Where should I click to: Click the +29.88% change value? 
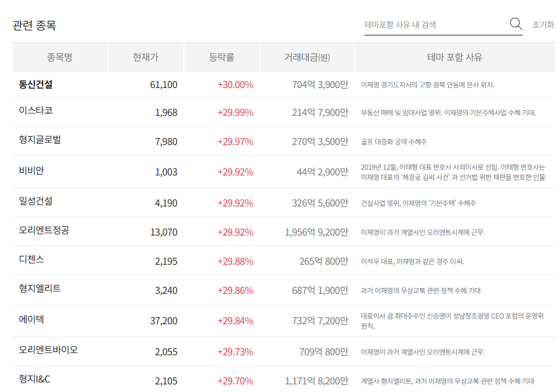[236, 262]
